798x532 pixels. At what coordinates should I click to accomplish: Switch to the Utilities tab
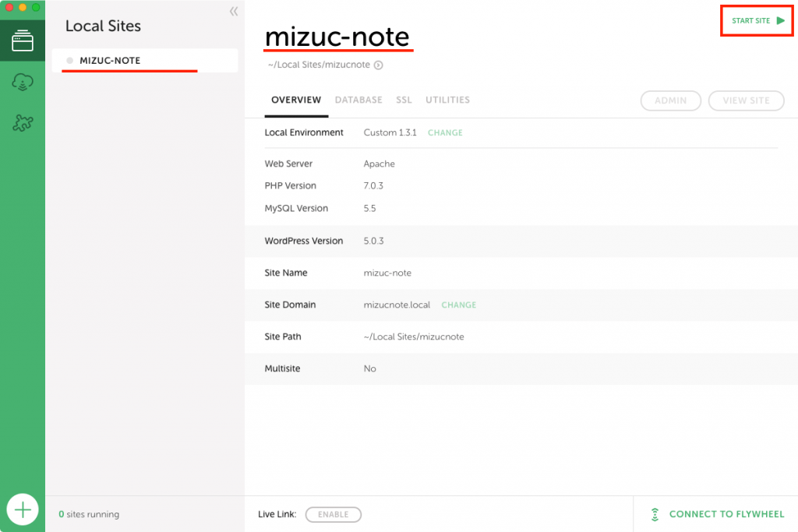tap(447, 100)
